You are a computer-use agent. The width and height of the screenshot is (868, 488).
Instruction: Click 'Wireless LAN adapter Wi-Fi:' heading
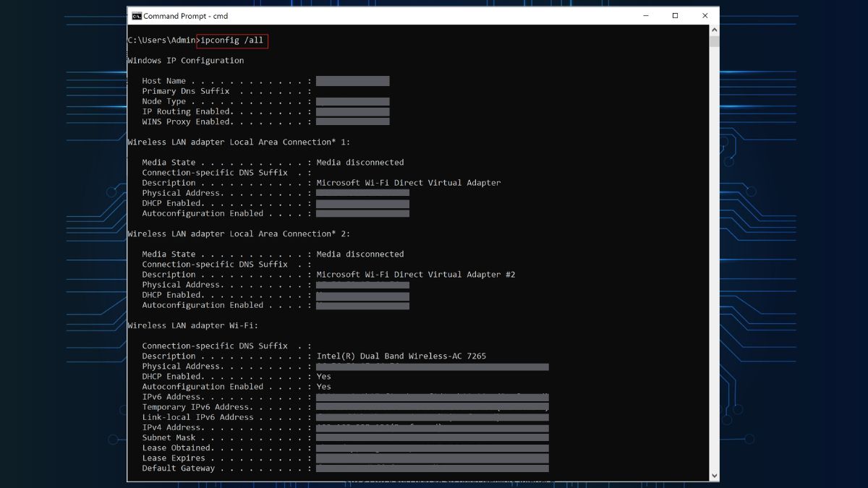click(x=193, y=325)
